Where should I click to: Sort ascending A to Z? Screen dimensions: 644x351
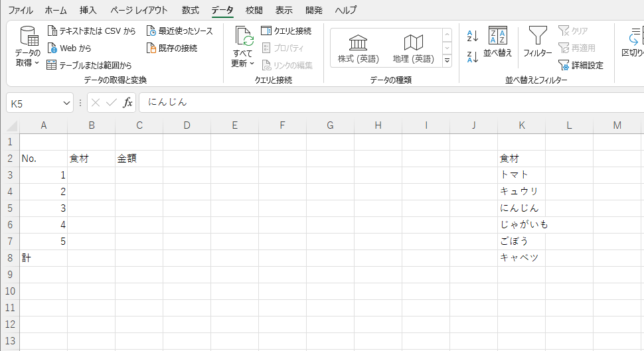[472, 36]
